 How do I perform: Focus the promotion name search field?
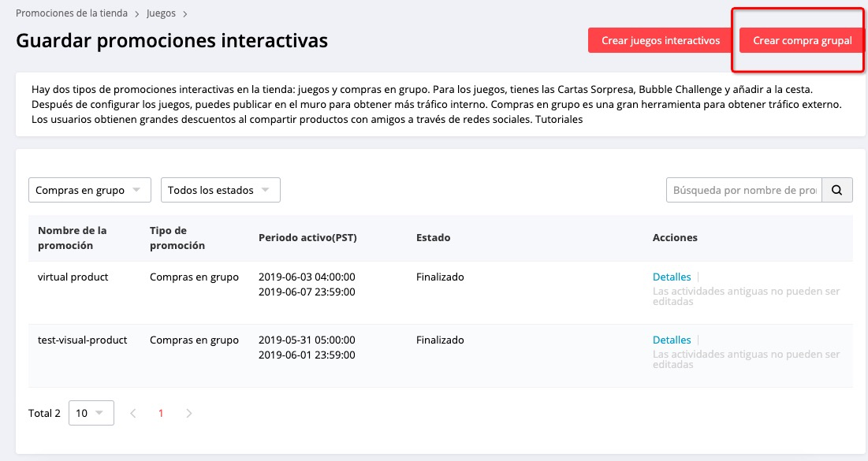click(x=744, y=190)
